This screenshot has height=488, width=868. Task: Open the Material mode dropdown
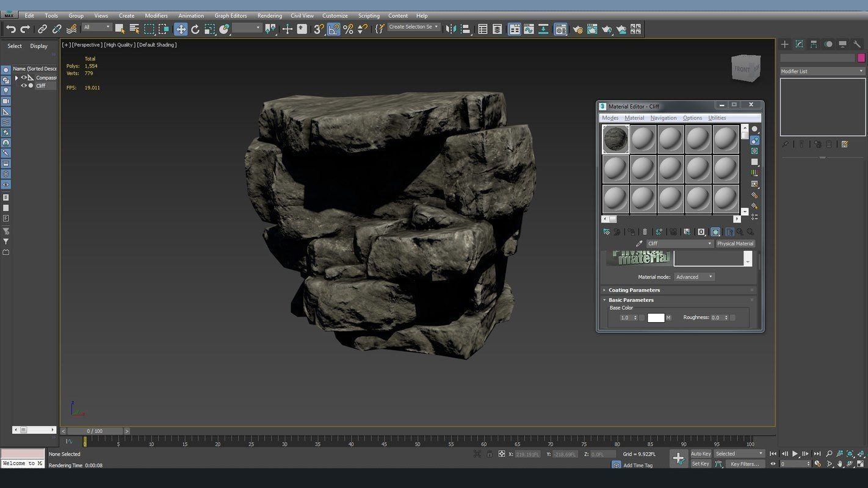(x=694, y=277)
